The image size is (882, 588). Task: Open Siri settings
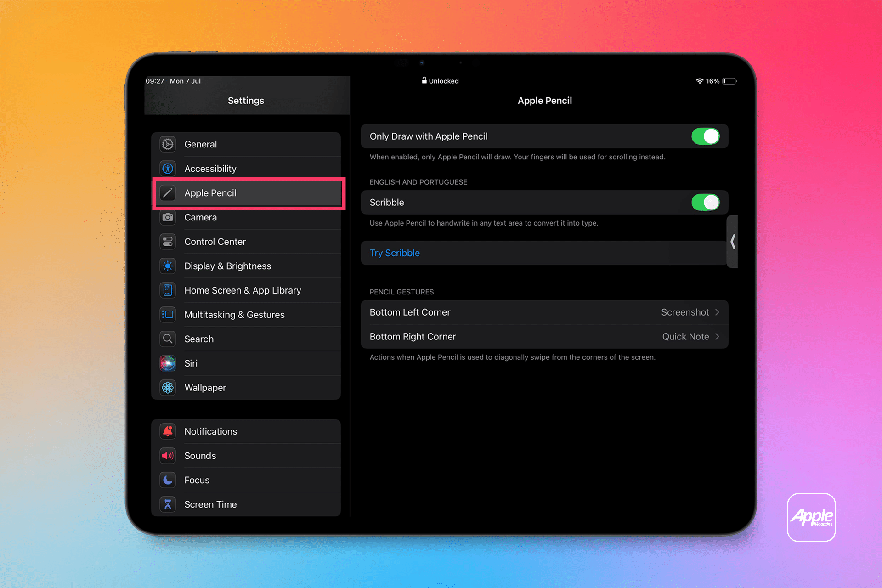[x=246, y=363]
